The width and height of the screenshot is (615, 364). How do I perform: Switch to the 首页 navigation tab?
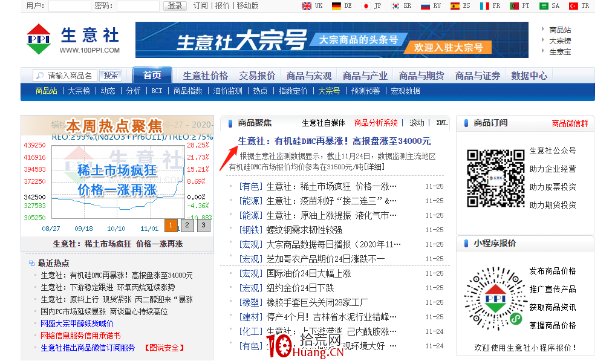[152, 75]
